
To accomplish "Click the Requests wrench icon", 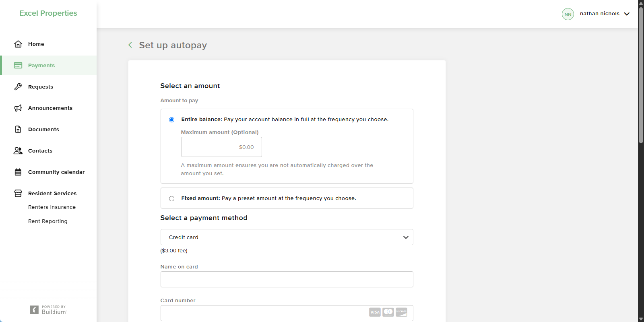I will coord(18,87).
